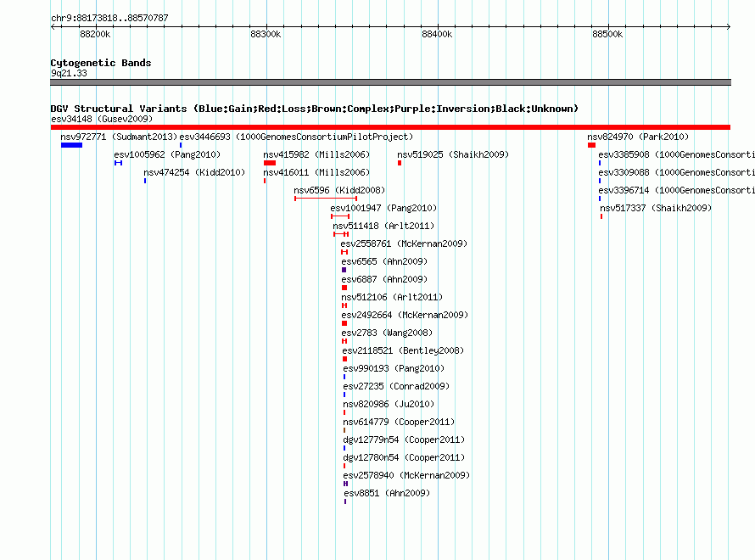Select the red esv2118521 loss marker

[x=344, y=359]
